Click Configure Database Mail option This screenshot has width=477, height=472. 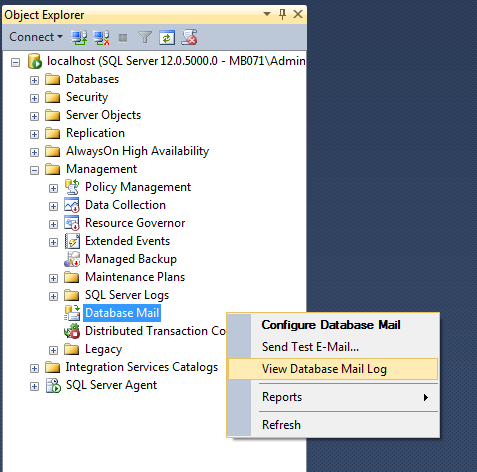coord(331,325)
